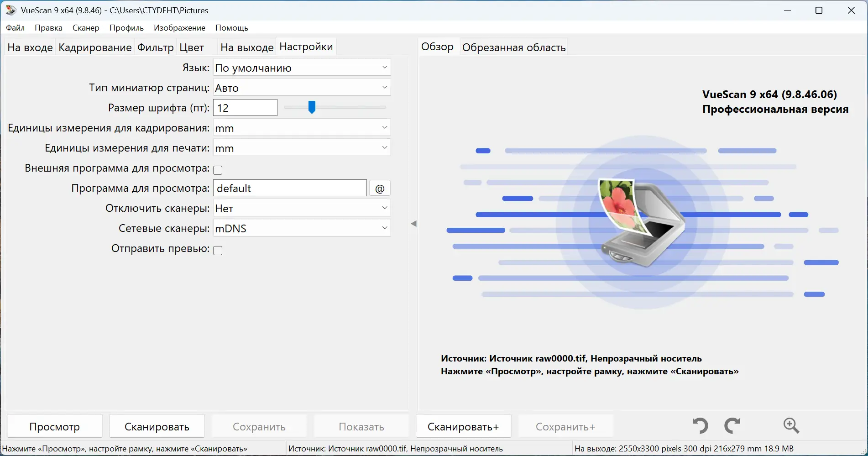Click the 'Профессиональная версия' text
Viewport: 868px width, 456px height.
click(775, 109)
